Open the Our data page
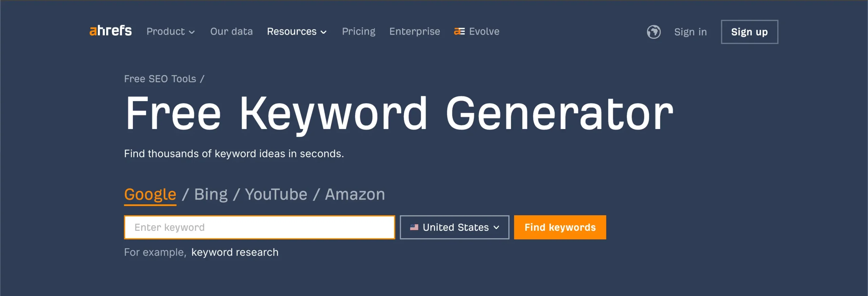 pyautogui.click(x=231, y=32)
